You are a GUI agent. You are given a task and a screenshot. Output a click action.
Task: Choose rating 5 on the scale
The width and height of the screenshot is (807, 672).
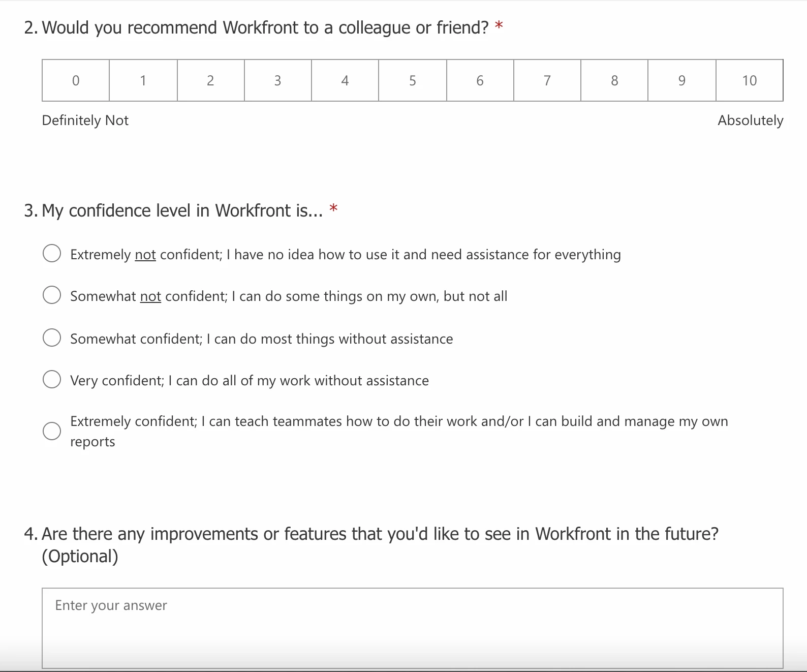[413, 80]
